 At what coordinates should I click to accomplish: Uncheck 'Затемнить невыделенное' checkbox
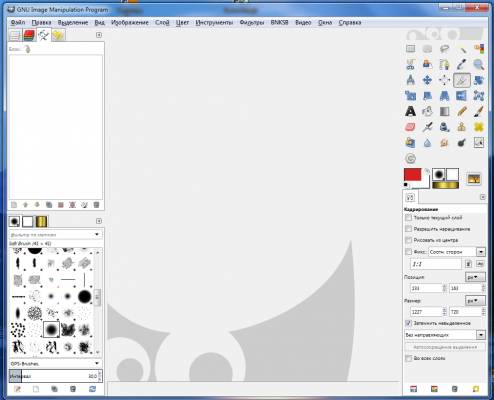pyautogui.click(x=408, y=323)
